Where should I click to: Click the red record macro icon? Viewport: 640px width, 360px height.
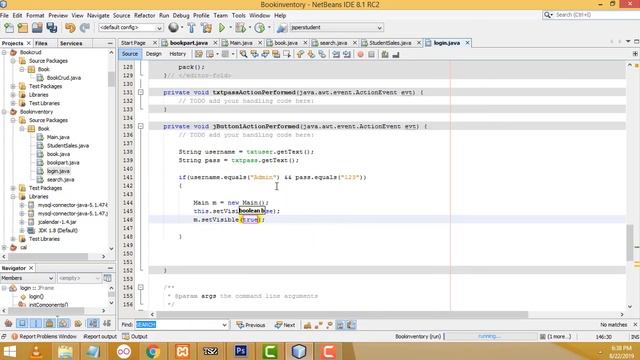(x=360, y=54)
